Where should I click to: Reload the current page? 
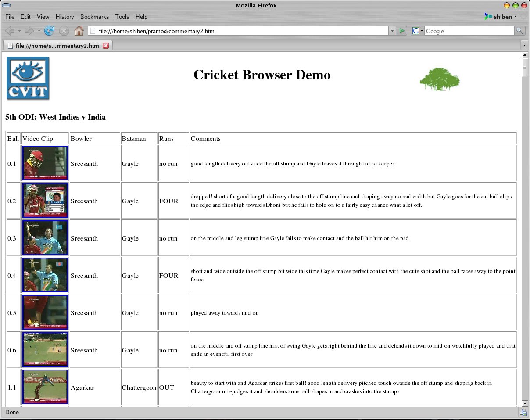click(49, 31)
